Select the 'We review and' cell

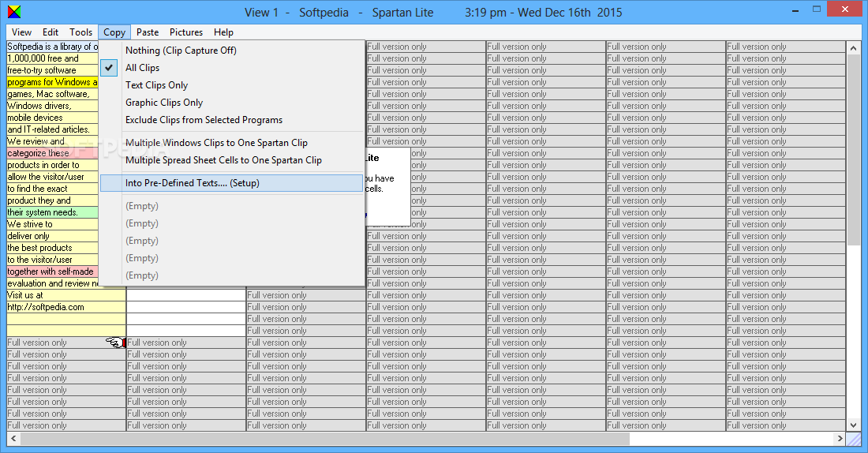click(x=53, y=141)
